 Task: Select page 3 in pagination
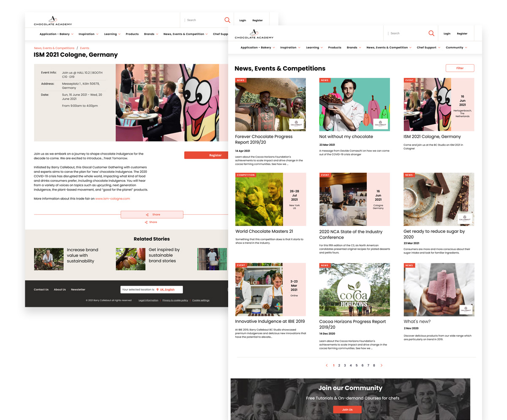point(345,365)
